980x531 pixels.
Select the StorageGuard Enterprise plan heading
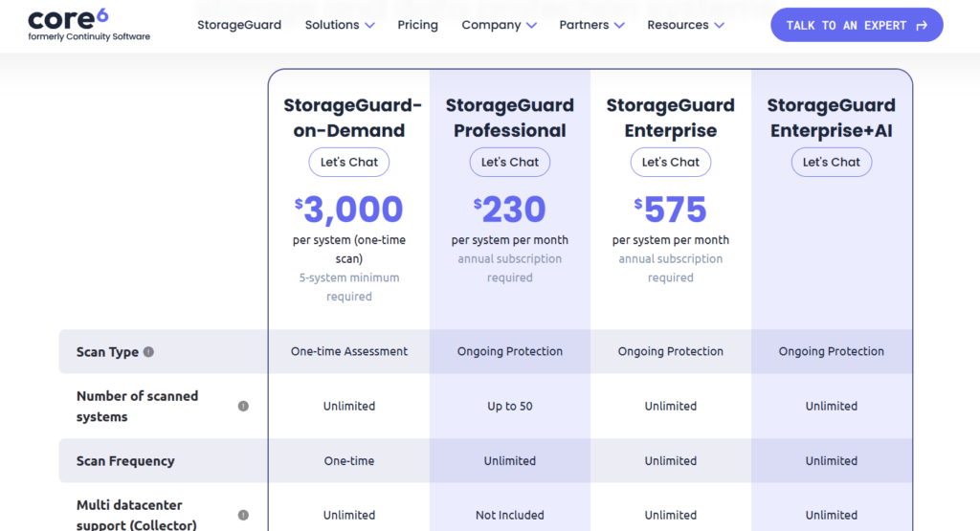[x=671, y=118]
